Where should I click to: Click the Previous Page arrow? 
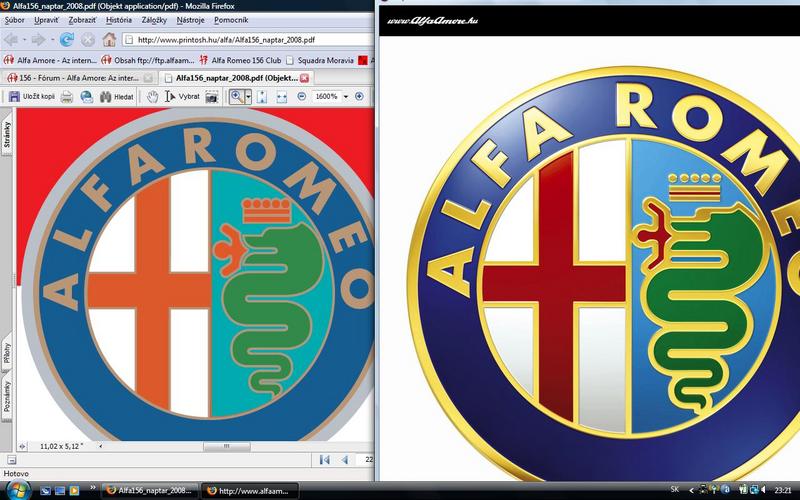(345, 460)
